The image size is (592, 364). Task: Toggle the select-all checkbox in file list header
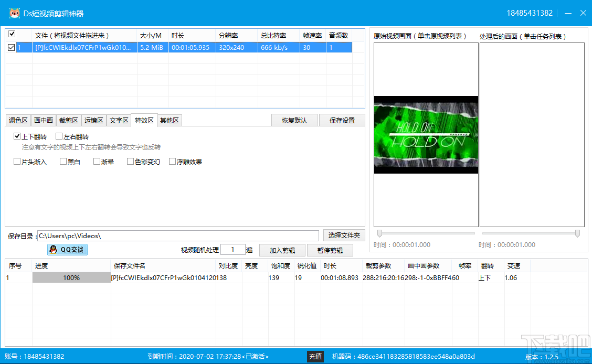click(x=12, y=34)
